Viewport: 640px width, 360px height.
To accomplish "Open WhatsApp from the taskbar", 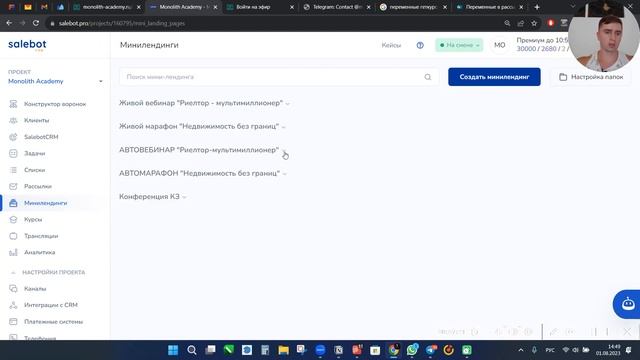I will [x=412, y=350].
